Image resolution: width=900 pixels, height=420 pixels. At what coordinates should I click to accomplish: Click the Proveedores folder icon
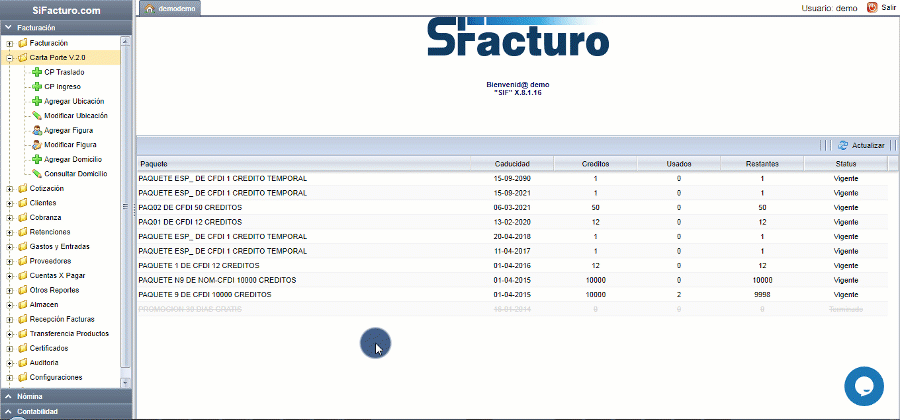(x=22, y=261)
